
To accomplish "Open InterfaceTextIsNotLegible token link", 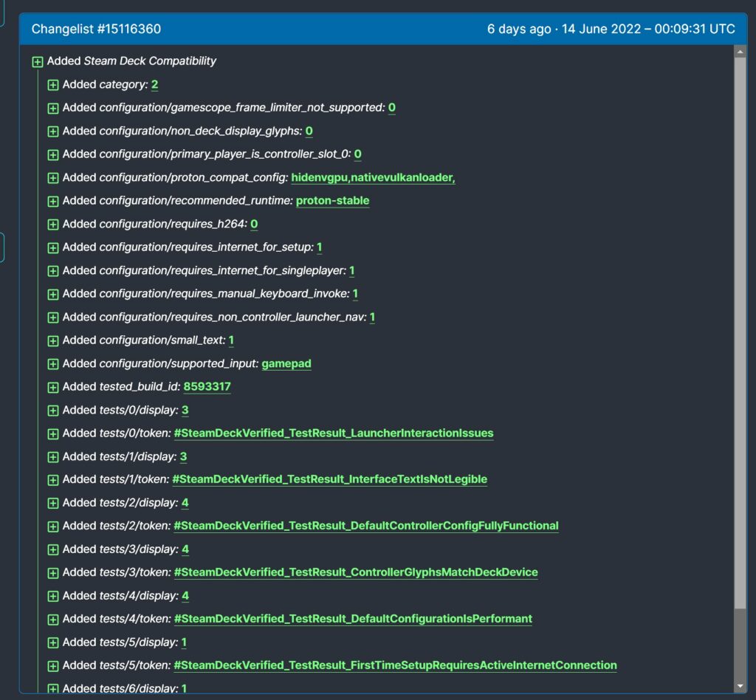I will 330,479.
